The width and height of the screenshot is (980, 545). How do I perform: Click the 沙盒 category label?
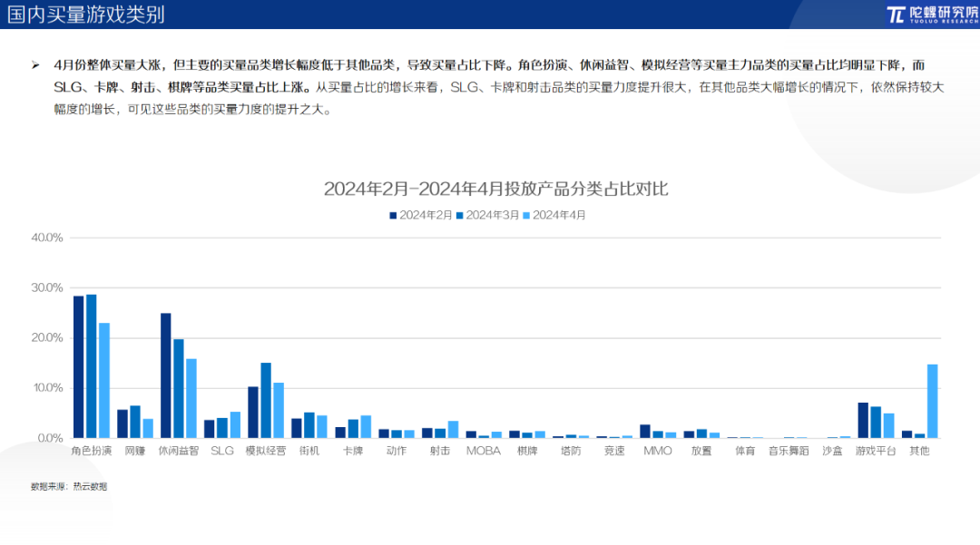832,451
